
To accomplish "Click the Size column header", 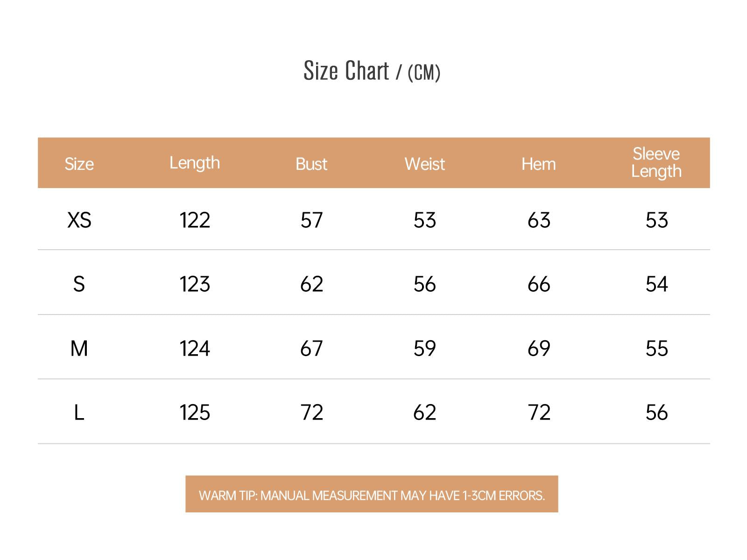I will (x=79, y=164).
